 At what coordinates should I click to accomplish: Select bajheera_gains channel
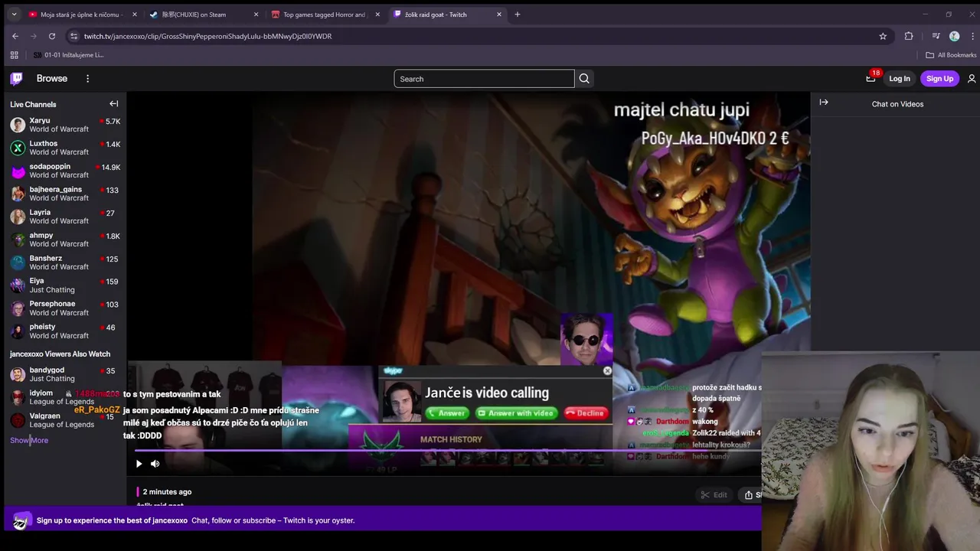[x=65, y=194]
